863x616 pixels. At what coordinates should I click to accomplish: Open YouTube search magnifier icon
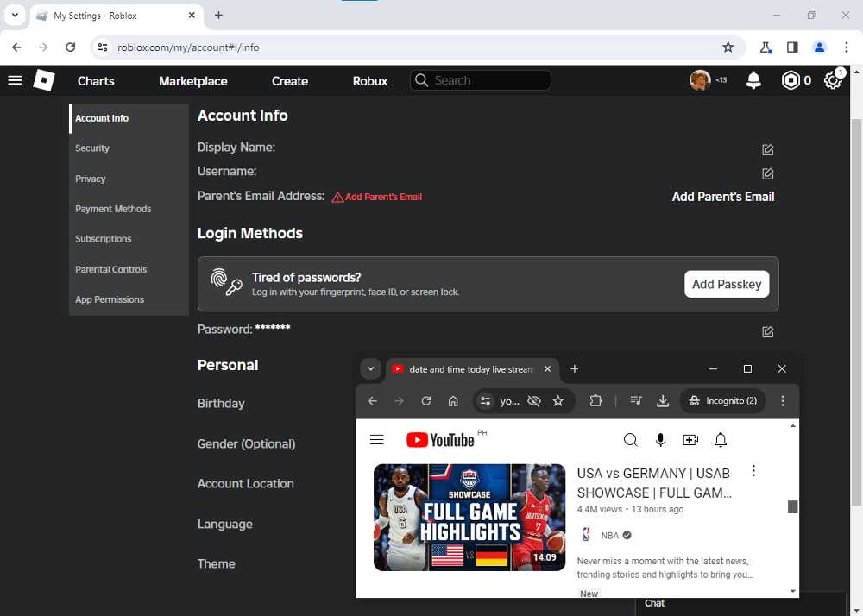[630, 439]
